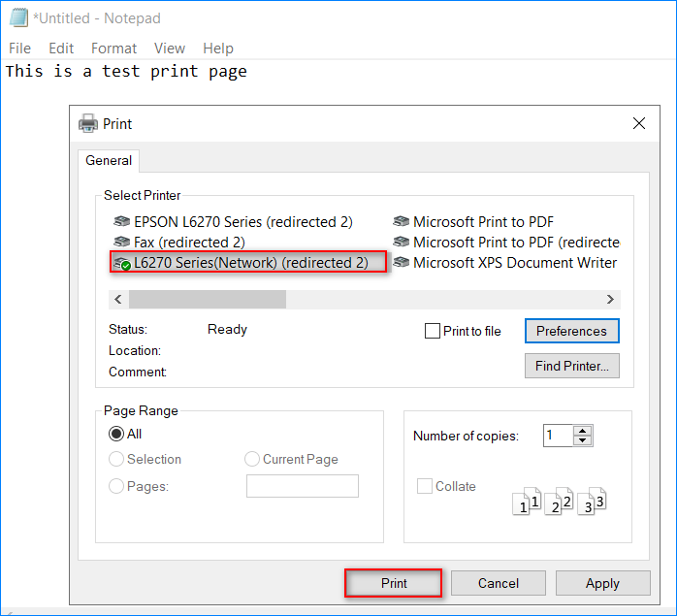
Task: Decrease number of copies with down arrow
Action: click(583, 440)
